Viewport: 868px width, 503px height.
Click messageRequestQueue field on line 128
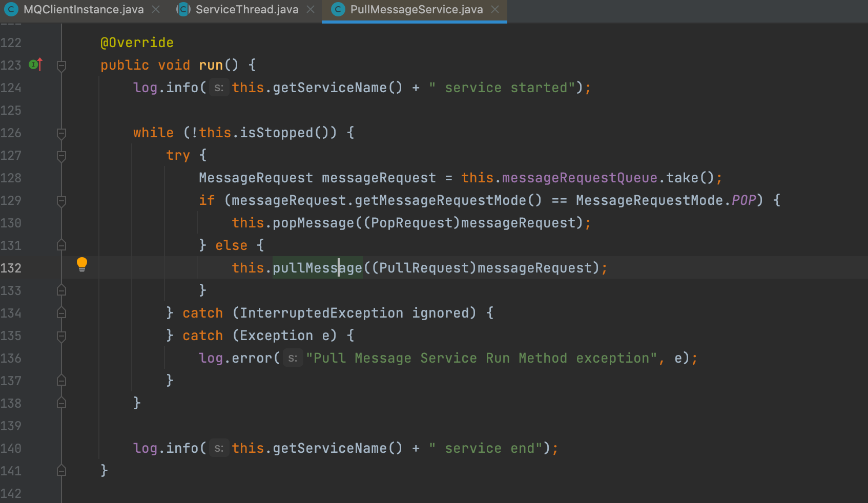coord(580,178)
